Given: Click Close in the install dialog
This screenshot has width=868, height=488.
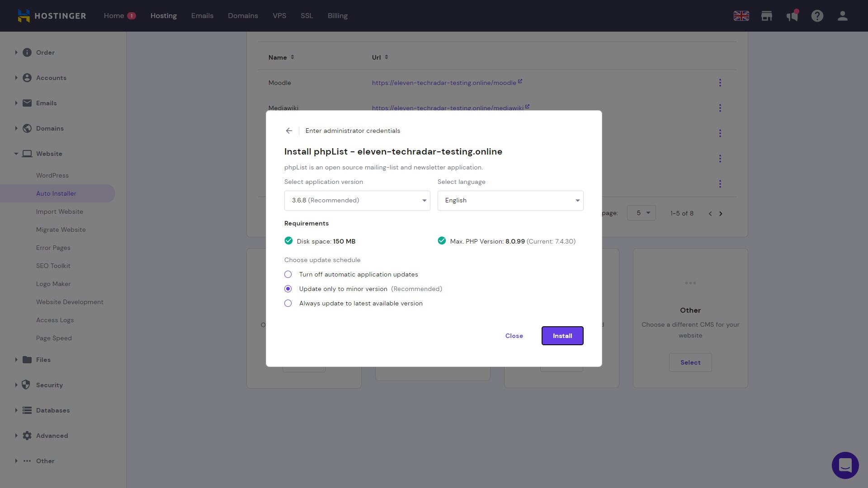Looking at the screenshot, I should [x=514, y=336].
